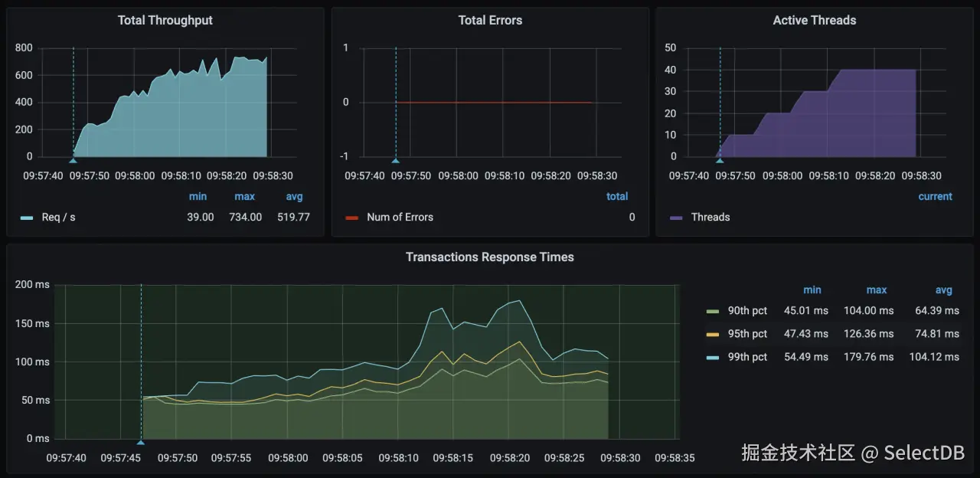Open the Active Threads panel title menu

(x=815, y=21)
